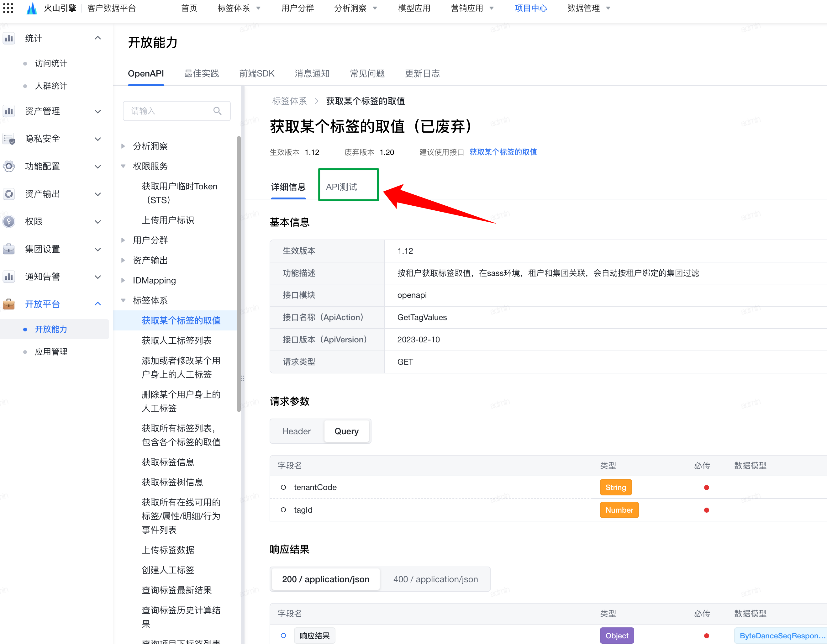Open 用户分群 in top navigation
Image resolution: width=827 pixels, height=644 pixels.
298,8
